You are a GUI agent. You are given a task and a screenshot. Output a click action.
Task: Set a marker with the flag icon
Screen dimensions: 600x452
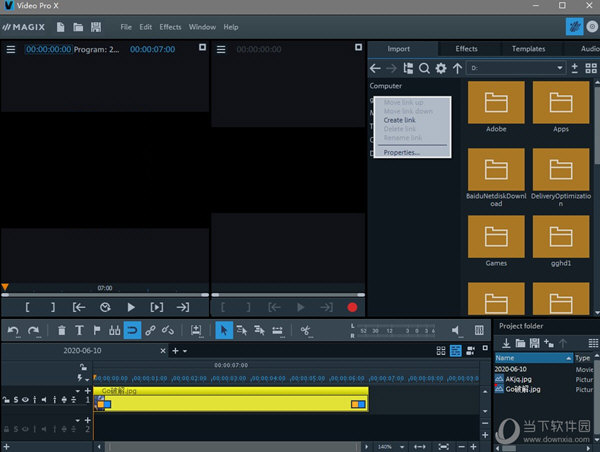click(97, 330)
